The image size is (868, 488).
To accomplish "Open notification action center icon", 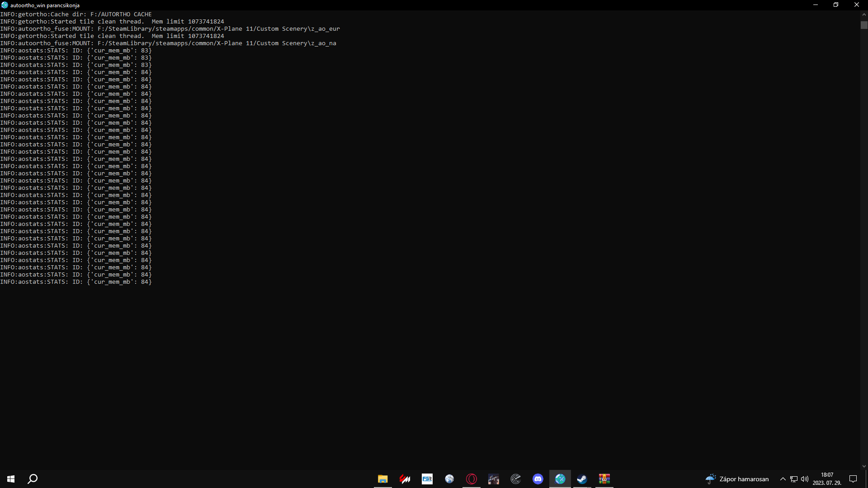I will click(x=853, y=479).
